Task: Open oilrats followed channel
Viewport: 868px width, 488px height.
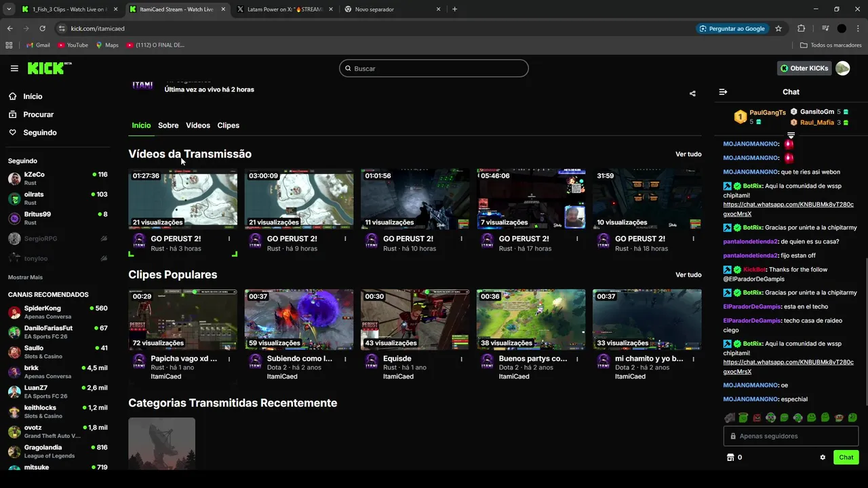Action: pos(58,199)
